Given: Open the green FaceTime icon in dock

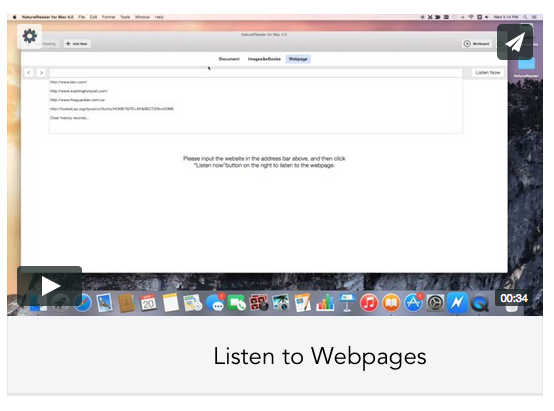Looking at the screenshot, I should (x=237, y=303).
